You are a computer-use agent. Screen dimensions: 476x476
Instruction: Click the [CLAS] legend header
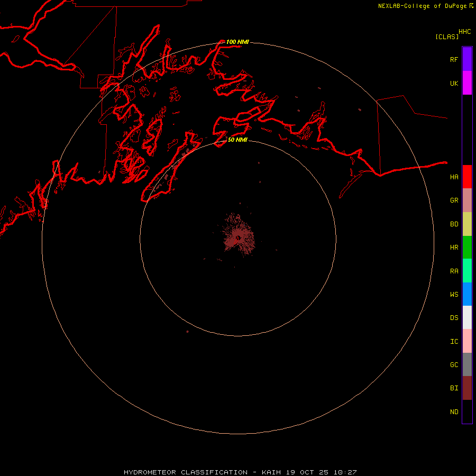(x=447, y=36)
